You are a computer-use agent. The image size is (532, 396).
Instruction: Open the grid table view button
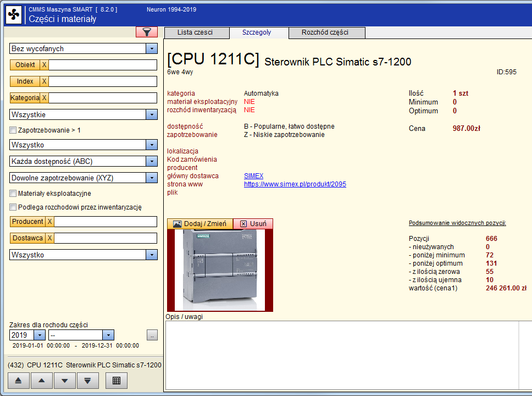click(117, 381)
